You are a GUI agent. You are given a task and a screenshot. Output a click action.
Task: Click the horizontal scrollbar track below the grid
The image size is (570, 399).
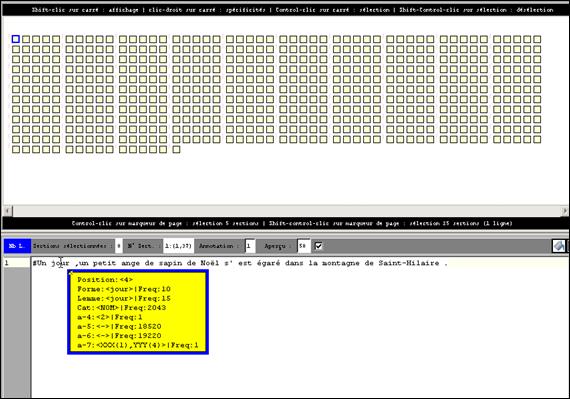[286, 210]
